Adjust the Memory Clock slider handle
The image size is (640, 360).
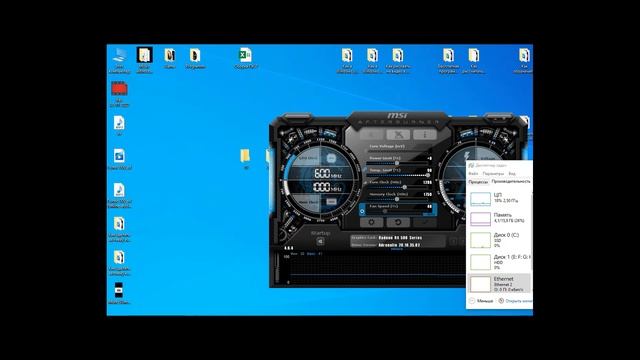pos(397,199)
